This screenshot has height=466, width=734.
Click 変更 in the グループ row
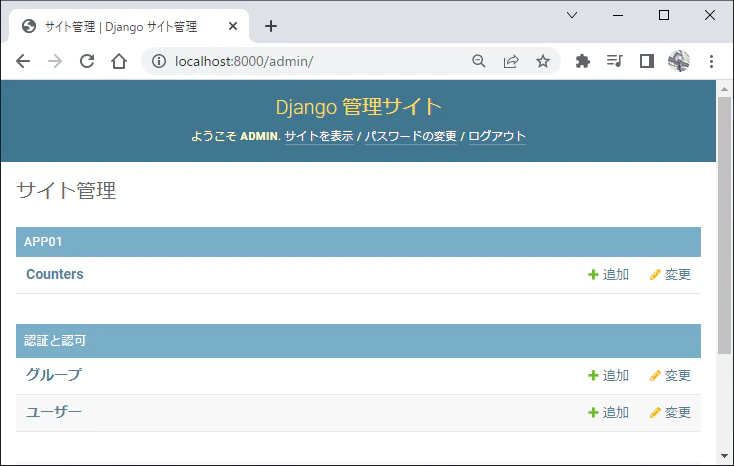coord(670,376)
